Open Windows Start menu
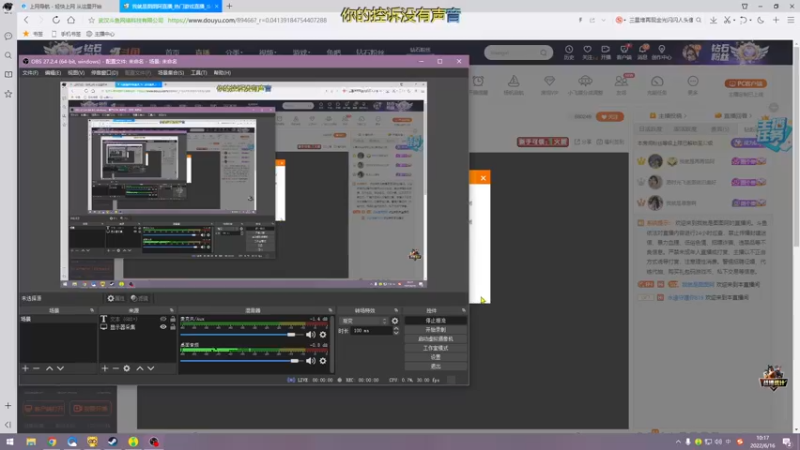Image resolution: width=800 pixels, height=450 pixels. click(x=10, y=441)
